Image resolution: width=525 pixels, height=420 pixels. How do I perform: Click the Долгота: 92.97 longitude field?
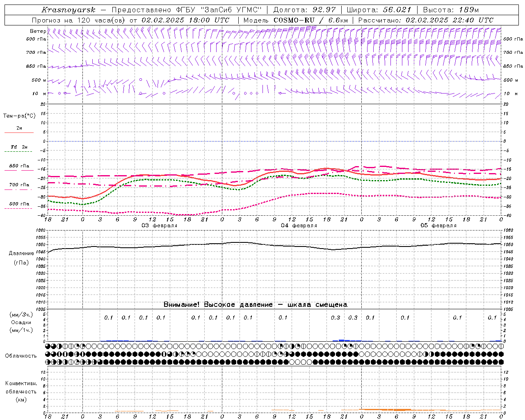304,10
